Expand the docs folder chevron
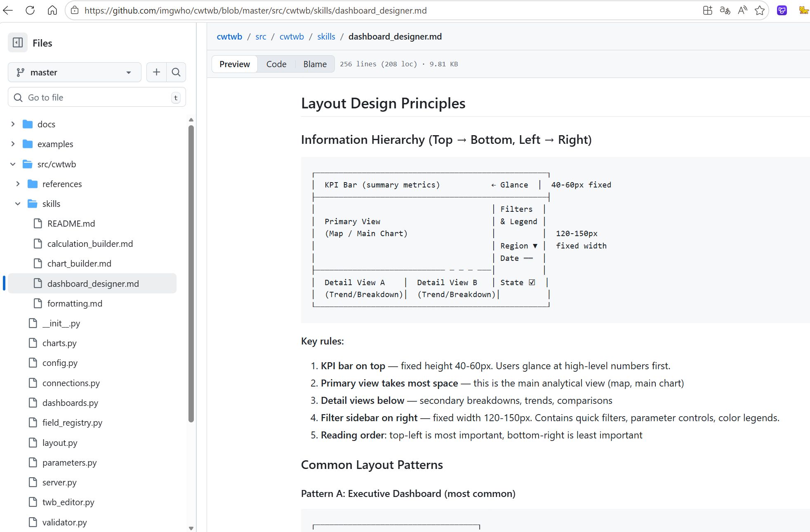The height and width of the screenshot is (532, 810). [13, 124]
